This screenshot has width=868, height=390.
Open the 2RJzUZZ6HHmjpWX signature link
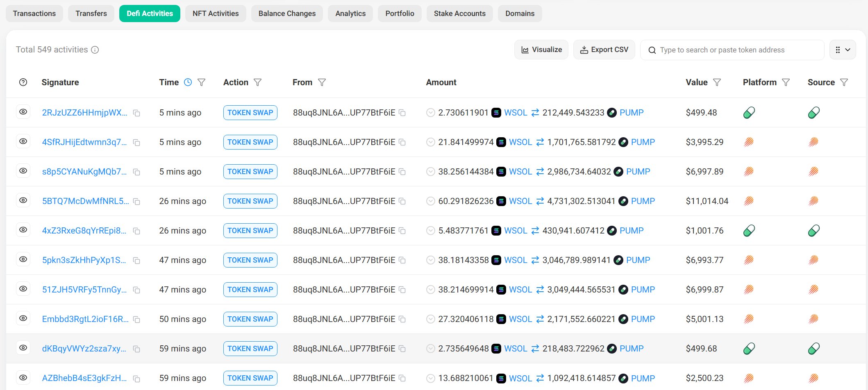[x=85, y=112]
